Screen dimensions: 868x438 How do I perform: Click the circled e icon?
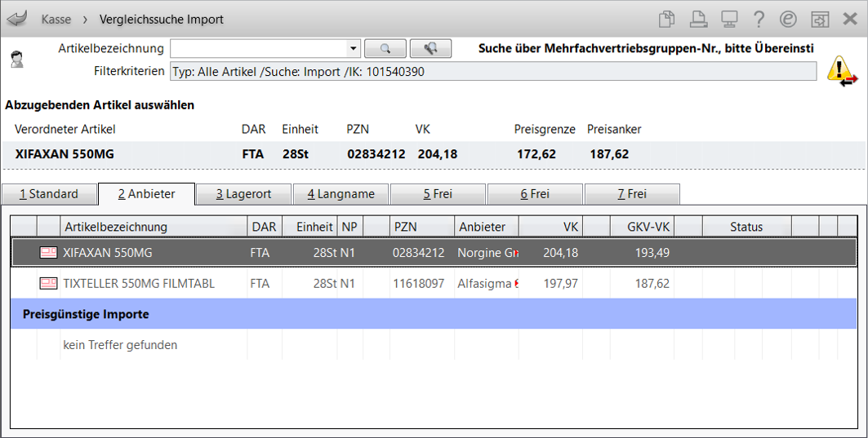(x=788, y=20)
